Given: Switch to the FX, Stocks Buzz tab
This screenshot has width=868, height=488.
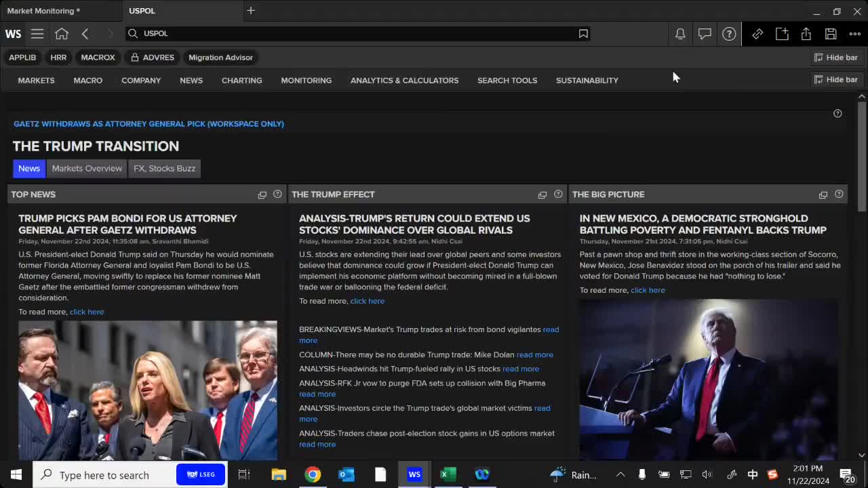Looking at the screenshot, I should point(164,168).
